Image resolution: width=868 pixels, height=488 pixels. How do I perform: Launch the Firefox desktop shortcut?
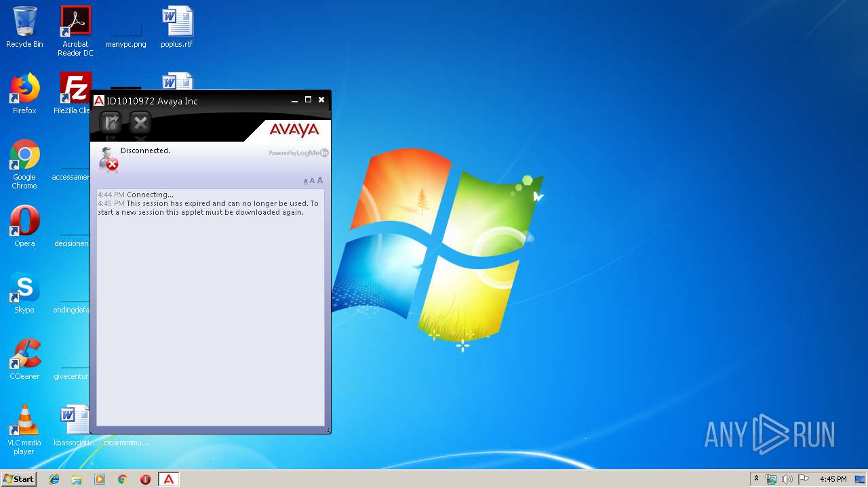click(x=24, y=94)
